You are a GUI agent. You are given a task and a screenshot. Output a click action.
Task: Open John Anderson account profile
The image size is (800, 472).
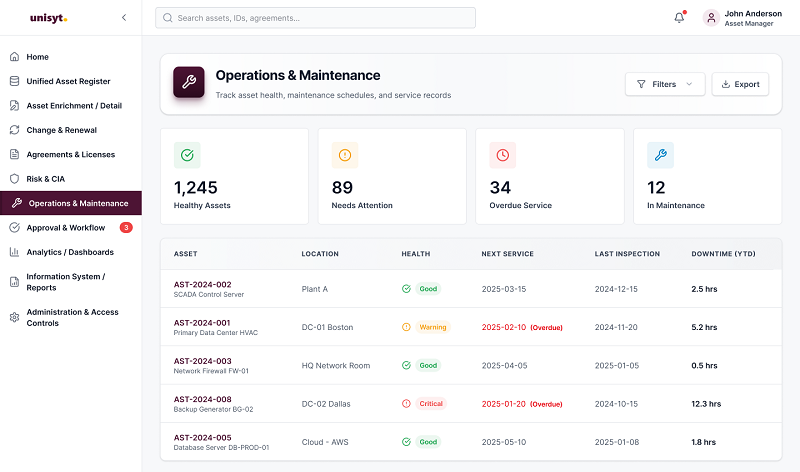(742, 18)
